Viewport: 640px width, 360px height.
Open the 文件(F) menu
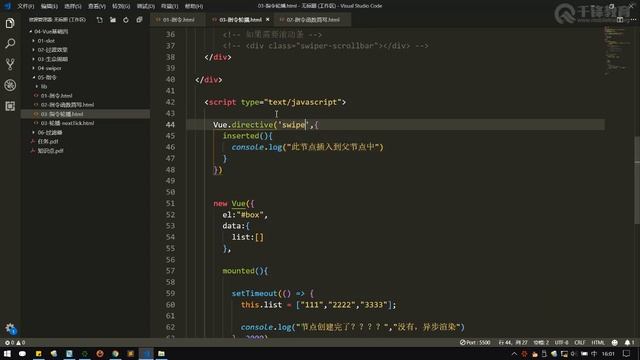(25, 6)
